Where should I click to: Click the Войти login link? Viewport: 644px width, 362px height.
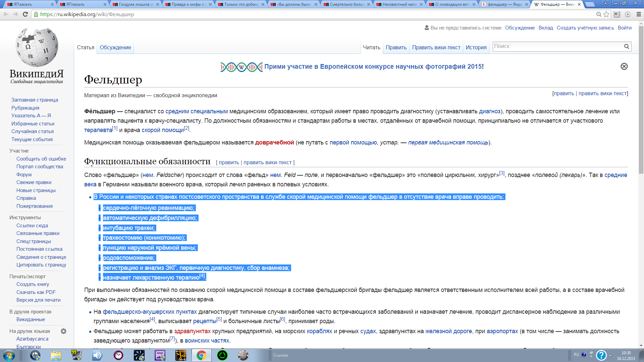coord(625,28)
